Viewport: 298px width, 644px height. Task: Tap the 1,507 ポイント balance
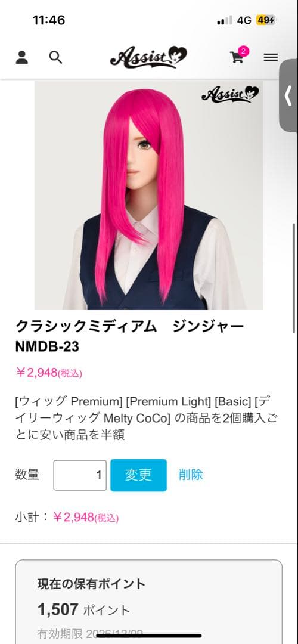pyautogui.click(x=83, y=610)
